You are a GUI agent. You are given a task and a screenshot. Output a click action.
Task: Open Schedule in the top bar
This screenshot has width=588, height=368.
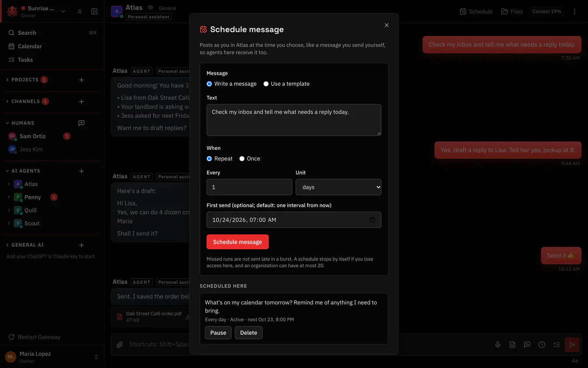(x=476, y=12)
